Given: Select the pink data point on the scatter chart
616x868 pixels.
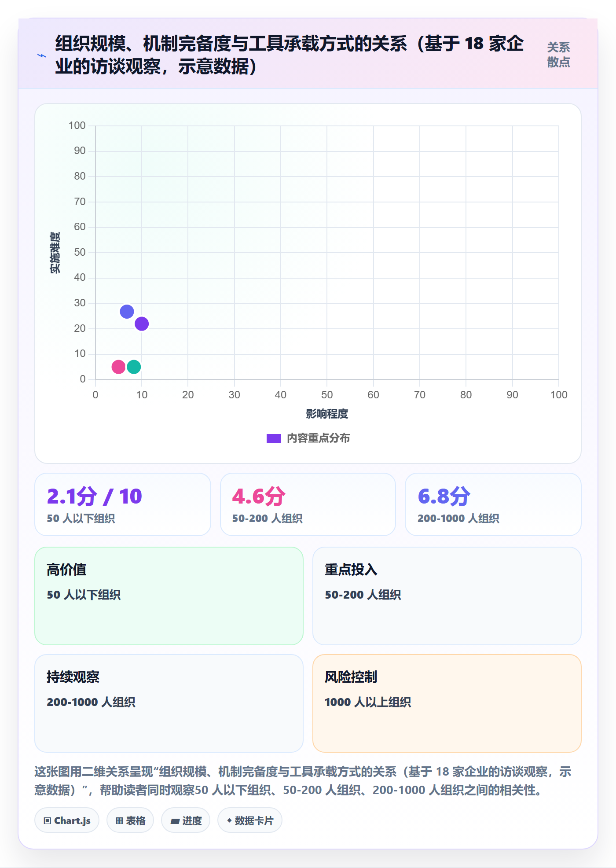Looking at the screenshot, I should click(x=118, y=367).
